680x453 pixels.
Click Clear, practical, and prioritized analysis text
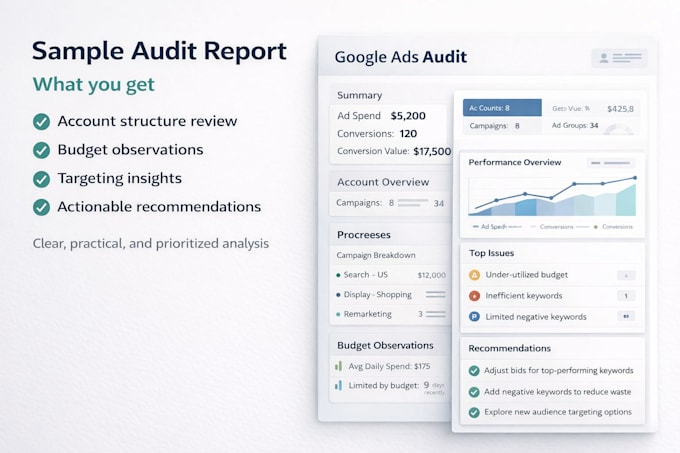point(151,244)
